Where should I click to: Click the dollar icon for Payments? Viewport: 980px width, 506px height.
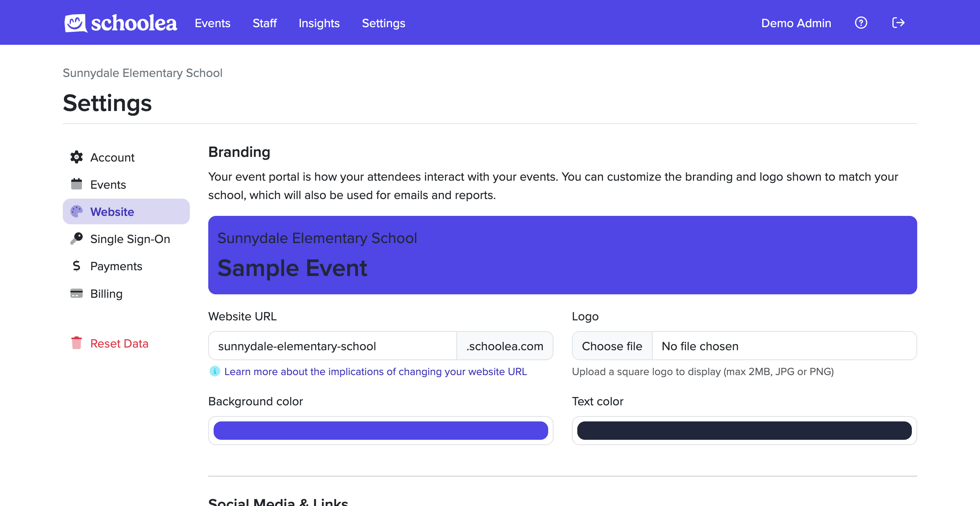pyautogui.click(x=77, y=266)
